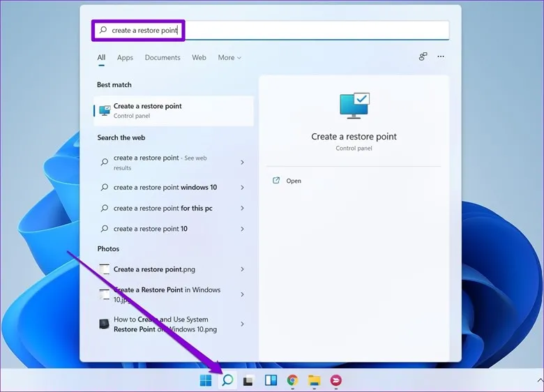
Task: Expand 'create a restore point windows 10' suggestion
Action: 242,188
